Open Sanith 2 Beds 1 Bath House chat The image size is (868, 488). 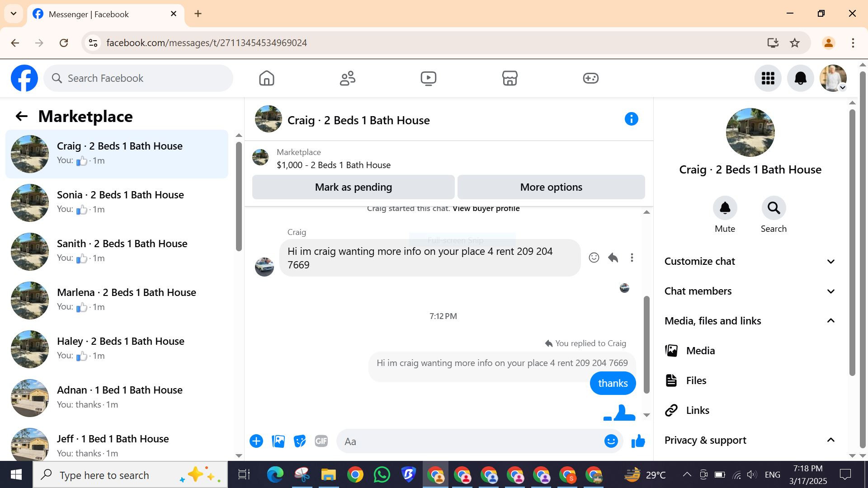coord(117,252)
